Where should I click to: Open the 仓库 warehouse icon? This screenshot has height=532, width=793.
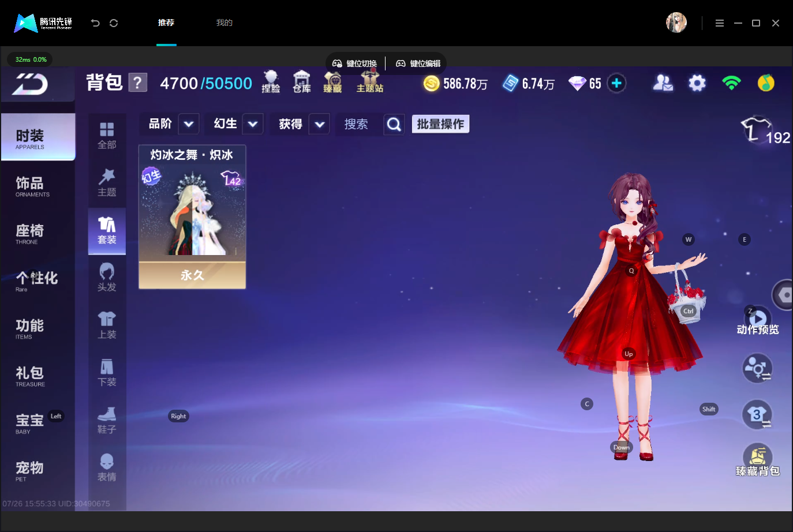tap(301, 82)
